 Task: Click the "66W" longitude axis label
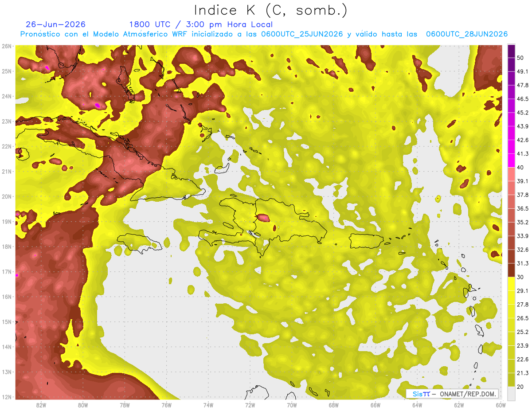tap(375, 405)
